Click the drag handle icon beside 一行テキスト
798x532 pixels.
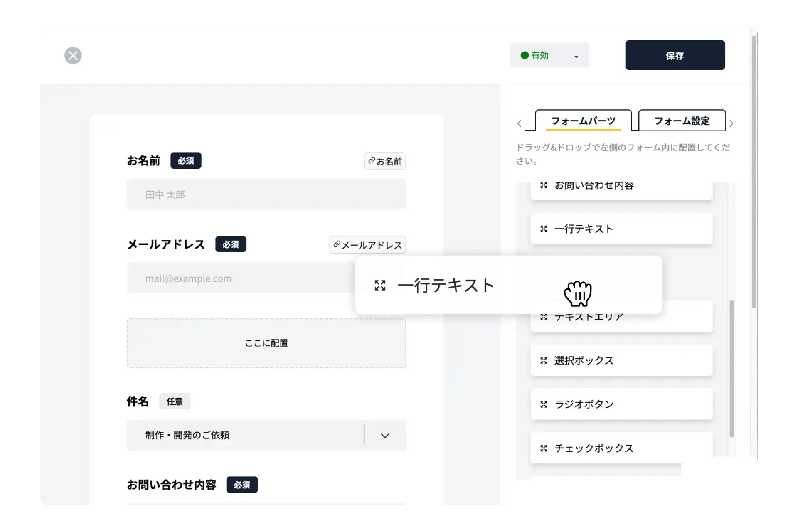tap(544, 229)
